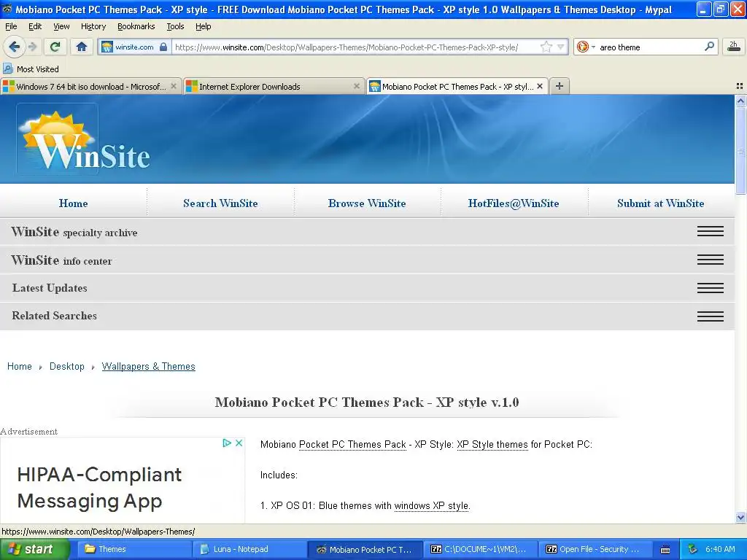Open the History menu
This screenshot has height=560, width=747.
(x=93, y=26)
